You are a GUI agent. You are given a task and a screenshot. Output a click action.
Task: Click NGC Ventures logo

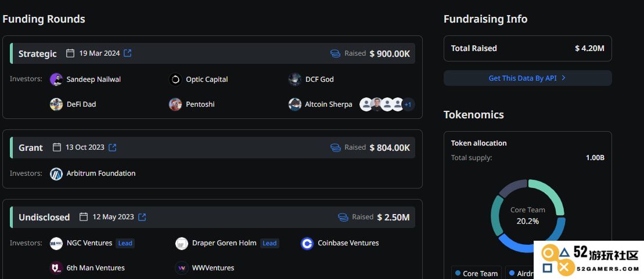click(56, 243)
